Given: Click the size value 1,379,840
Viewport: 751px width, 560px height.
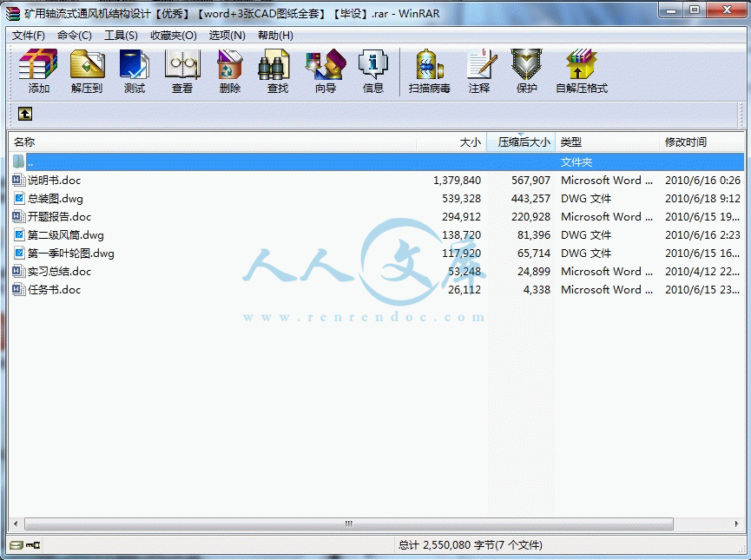Looking at the screenshot, I should (x=457, y=180).
